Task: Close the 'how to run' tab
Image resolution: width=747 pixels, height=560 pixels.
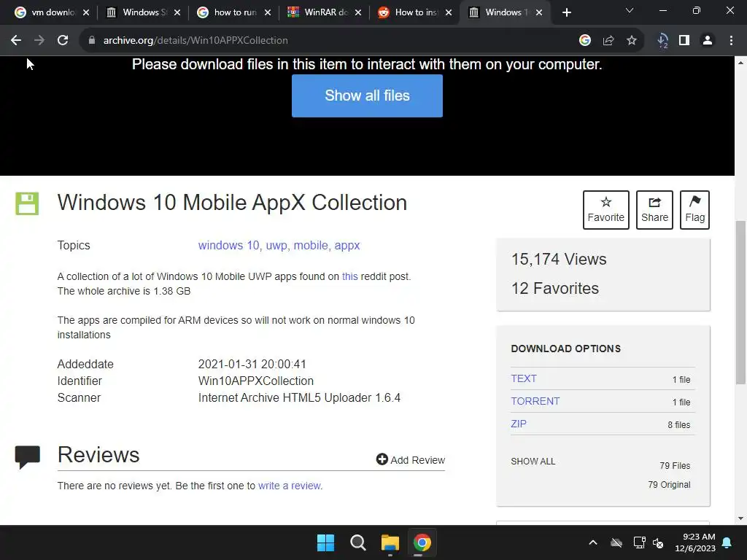Action: coord(267,12)
